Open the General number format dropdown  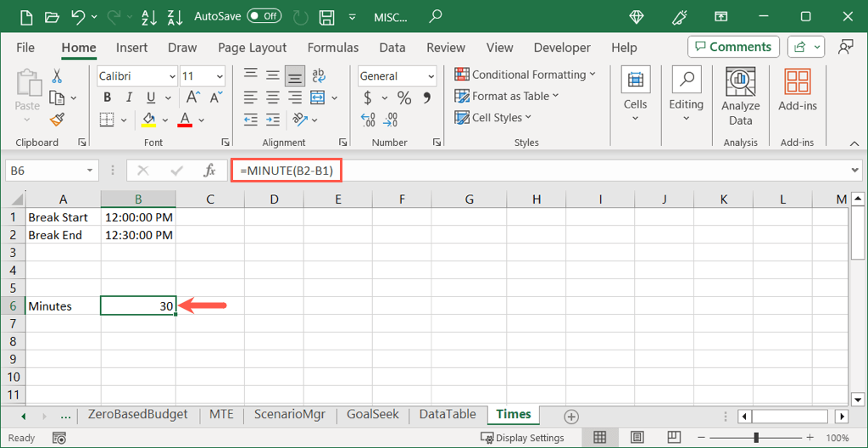pos(431,76)
